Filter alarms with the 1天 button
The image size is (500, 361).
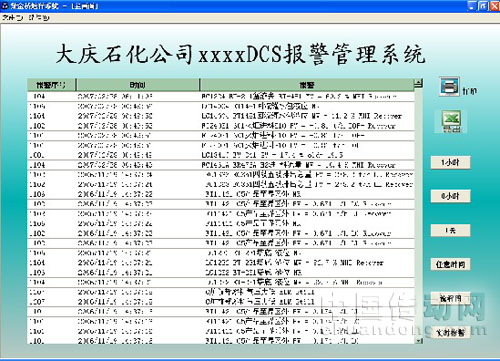(450, 230)
